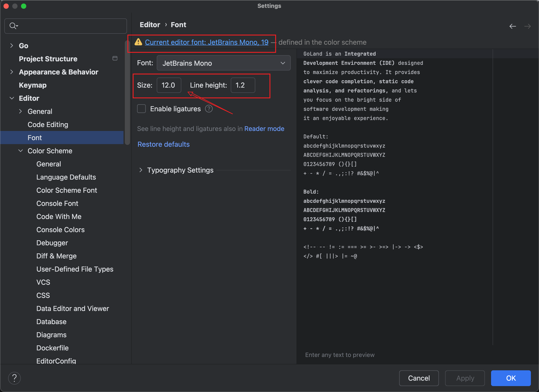Click the Line height field
Viewport: 539px width, 392px height.
(x=243, y=85)
